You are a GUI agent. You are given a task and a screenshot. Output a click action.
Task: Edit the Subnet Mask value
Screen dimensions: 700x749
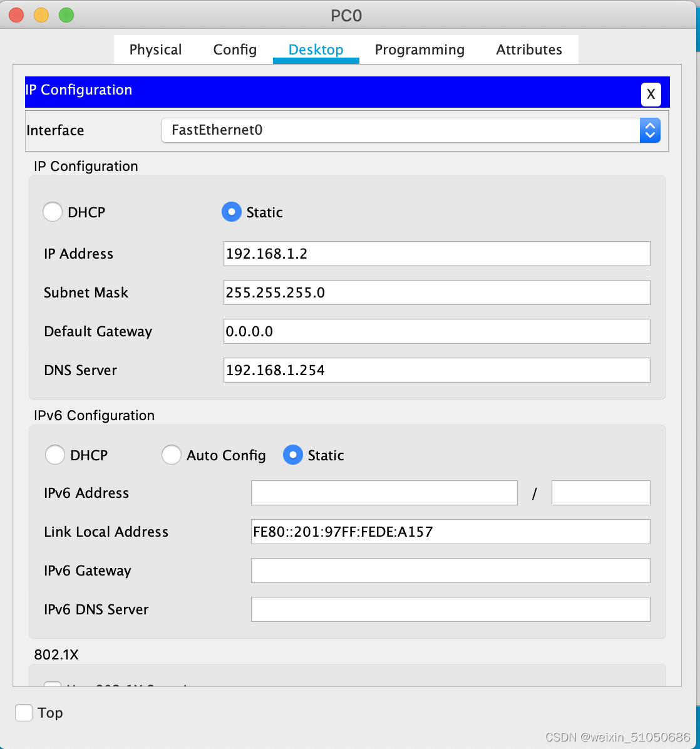pos(436,292)
